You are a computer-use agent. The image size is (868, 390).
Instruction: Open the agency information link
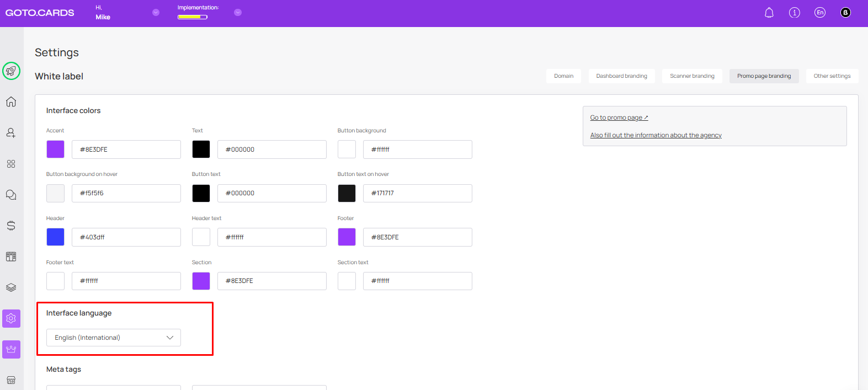coord(656,135)
